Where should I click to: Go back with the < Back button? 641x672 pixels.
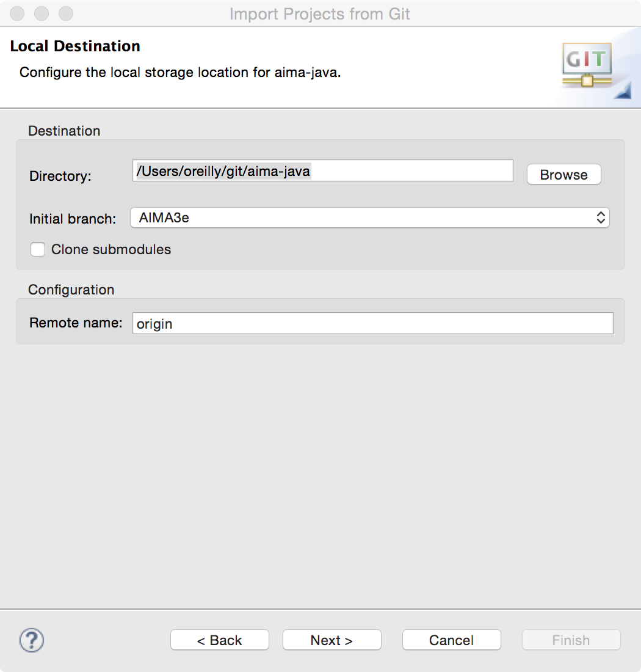tap(220, 640)
